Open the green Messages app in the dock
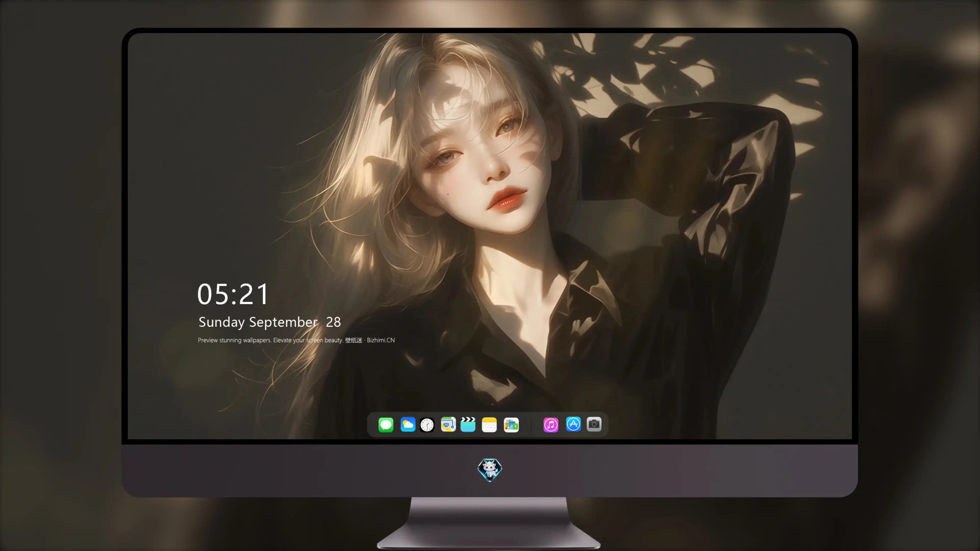This screenshot has height=551, width=980. click(386, 424)
